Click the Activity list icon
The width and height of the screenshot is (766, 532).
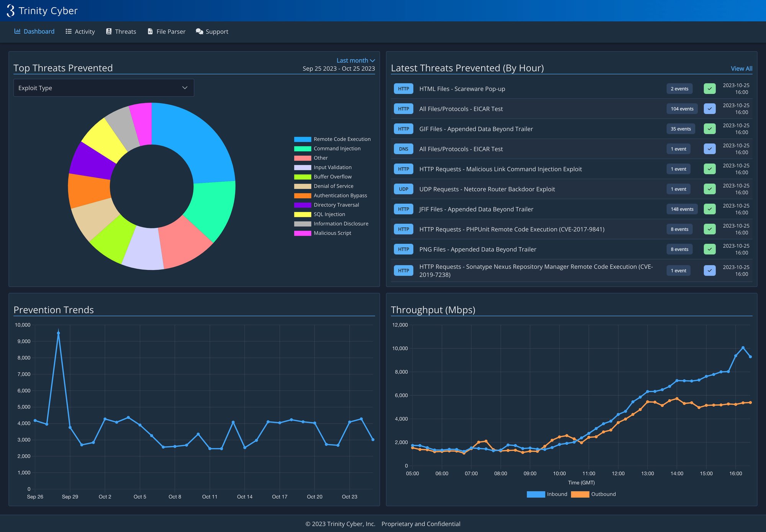click(x=69, y=31)
